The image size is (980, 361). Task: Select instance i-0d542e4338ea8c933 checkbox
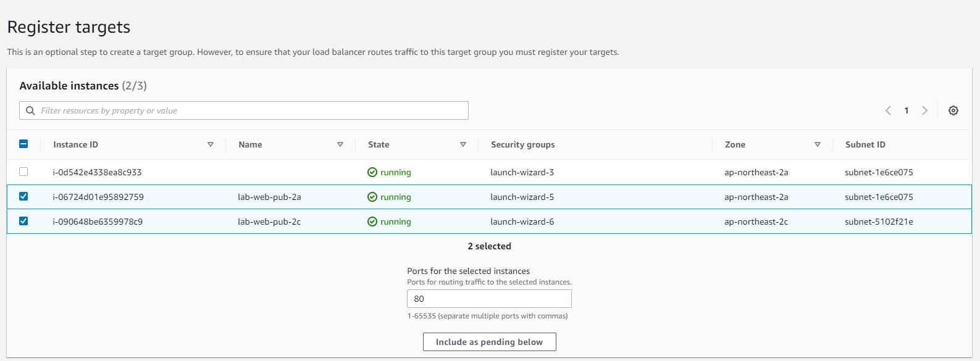(x=23, y=172)
